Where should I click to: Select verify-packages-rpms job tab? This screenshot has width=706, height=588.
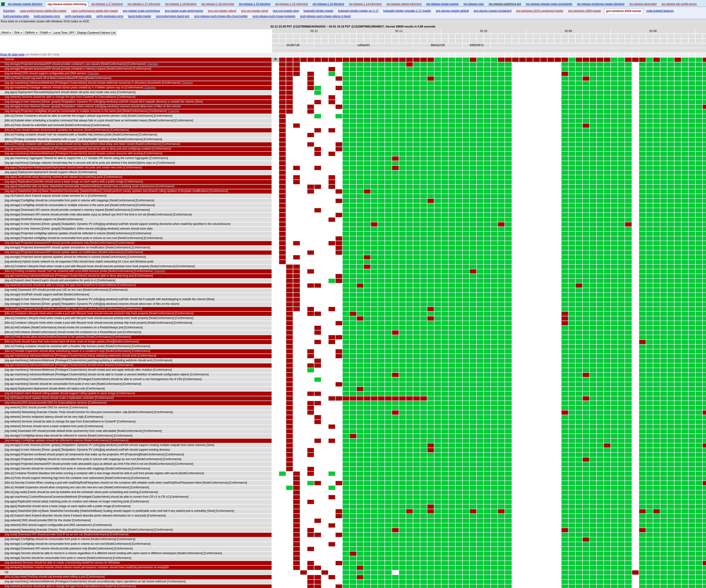coord(110,16)
